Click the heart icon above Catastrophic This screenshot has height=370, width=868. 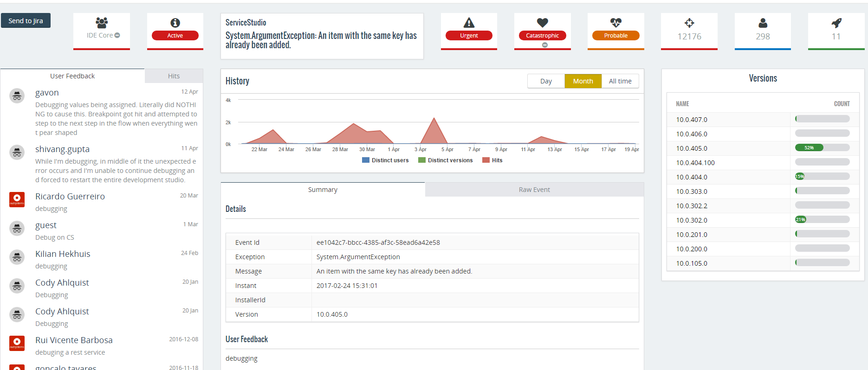point(543,23)
